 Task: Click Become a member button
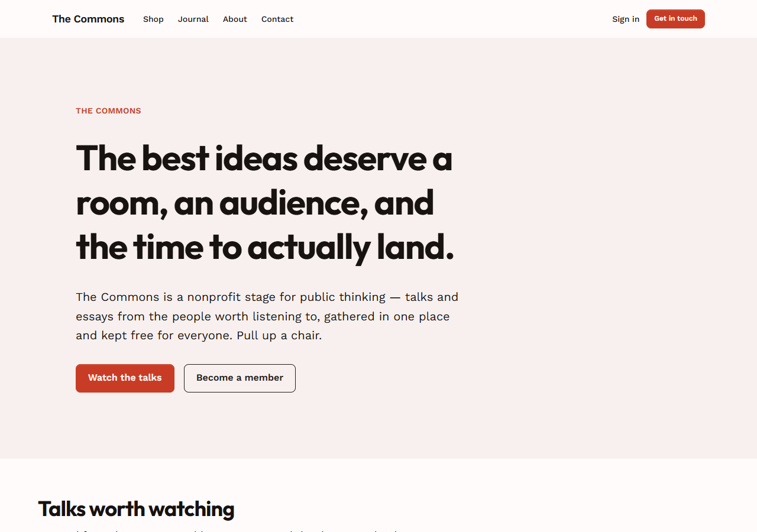[240, 378]
